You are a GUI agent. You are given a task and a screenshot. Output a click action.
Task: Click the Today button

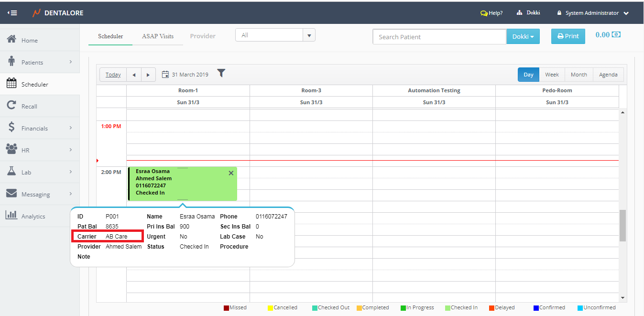coord(113,75)
